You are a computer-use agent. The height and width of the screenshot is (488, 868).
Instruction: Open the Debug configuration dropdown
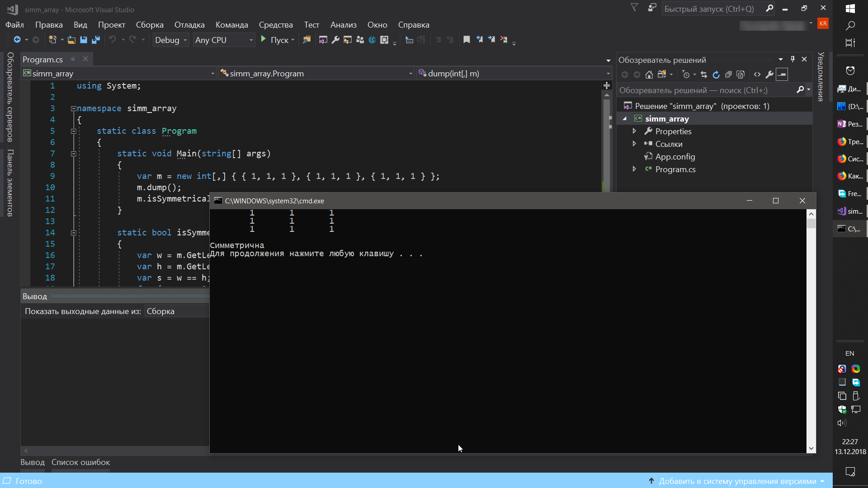[171, 40]
